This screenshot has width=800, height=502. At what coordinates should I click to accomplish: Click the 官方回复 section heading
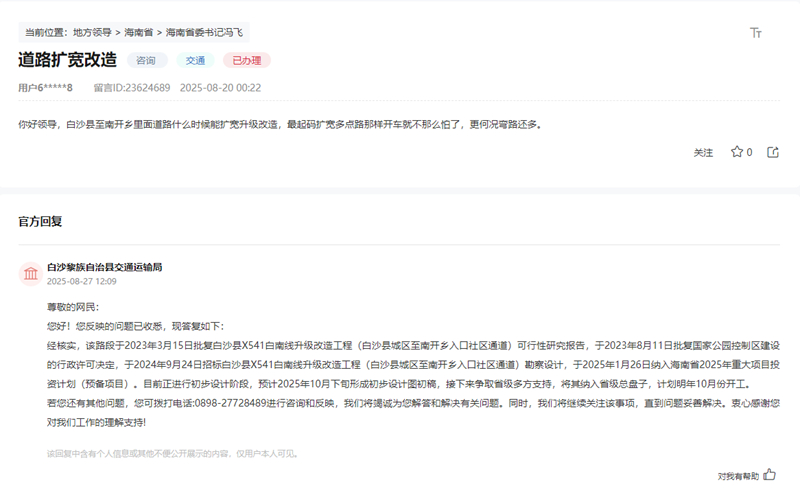click(x=40, y=221)
